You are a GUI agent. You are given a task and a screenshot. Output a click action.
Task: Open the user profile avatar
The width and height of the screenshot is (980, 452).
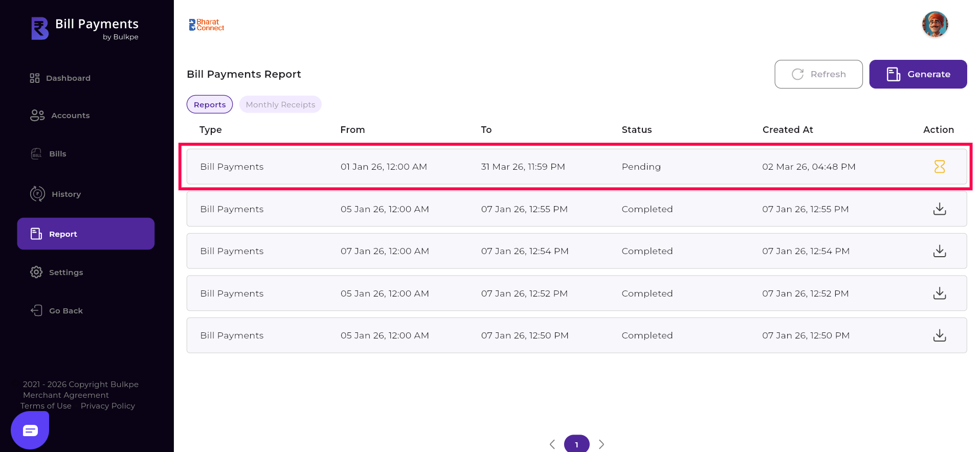point(934,25)
